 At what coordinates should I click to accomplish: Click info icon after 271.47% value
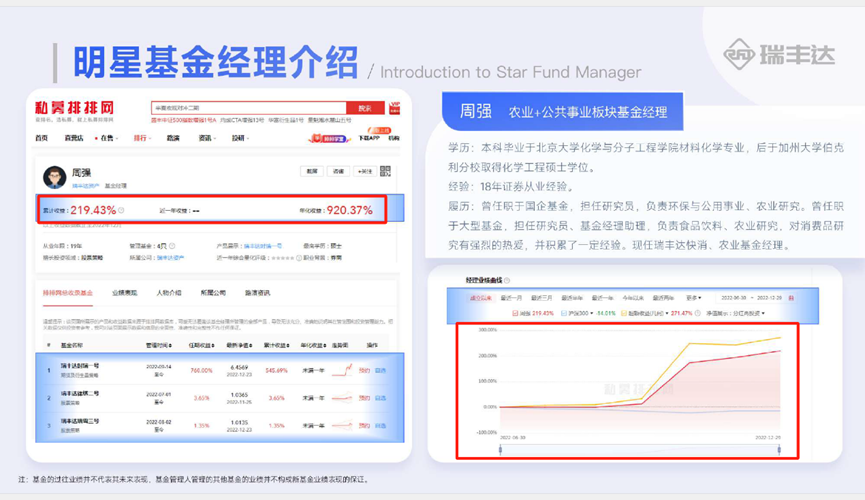698,313
